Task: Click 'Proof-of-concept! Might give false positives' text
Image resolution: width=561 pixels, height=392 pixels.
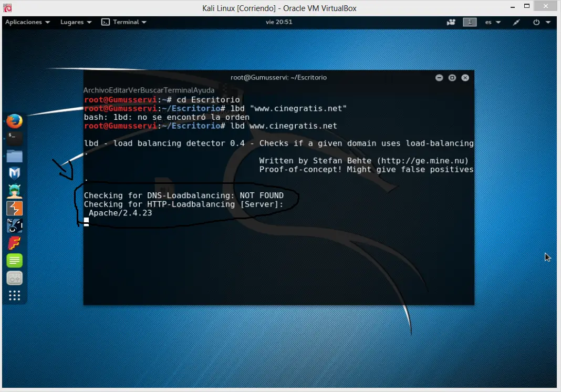Action: (x=366, y=169)
